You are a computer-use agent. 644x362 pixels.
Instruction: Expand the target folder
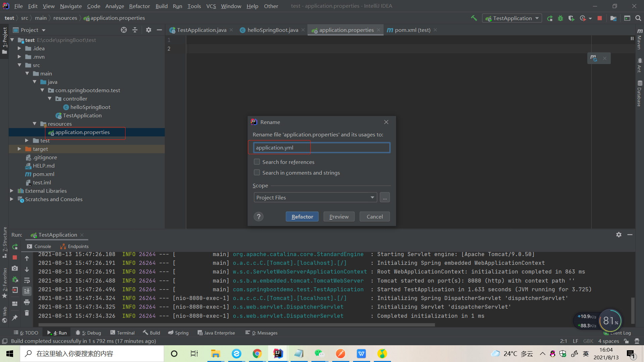[x=19, y=149]
